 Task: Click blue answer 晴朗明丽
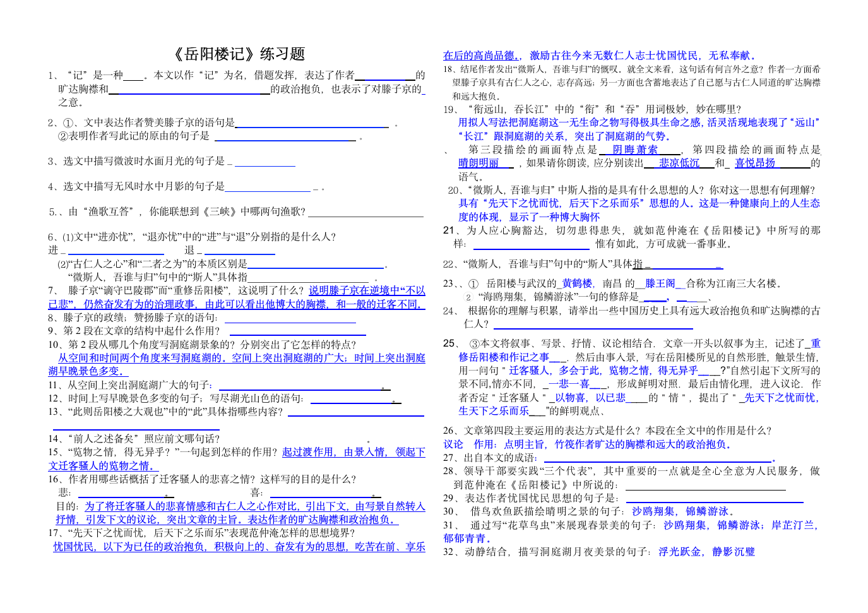click(479, 163)
